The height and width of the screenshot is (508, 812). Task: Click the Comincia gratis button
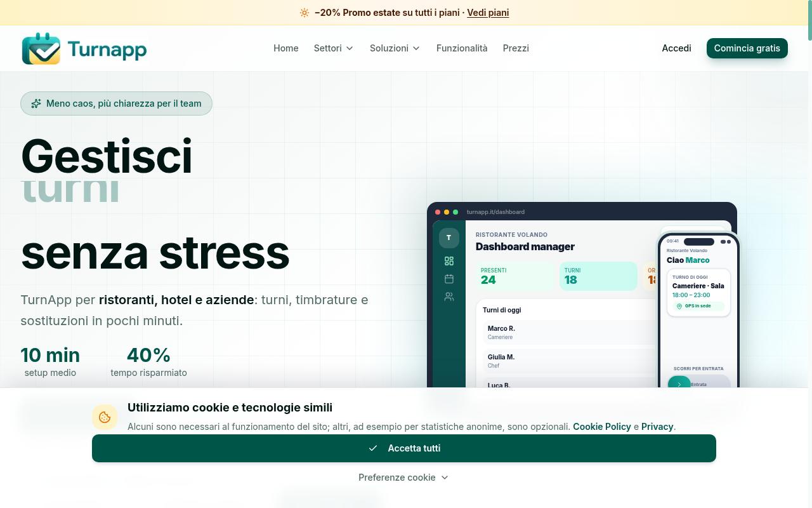pyautogui.click(x=747, y=48)
